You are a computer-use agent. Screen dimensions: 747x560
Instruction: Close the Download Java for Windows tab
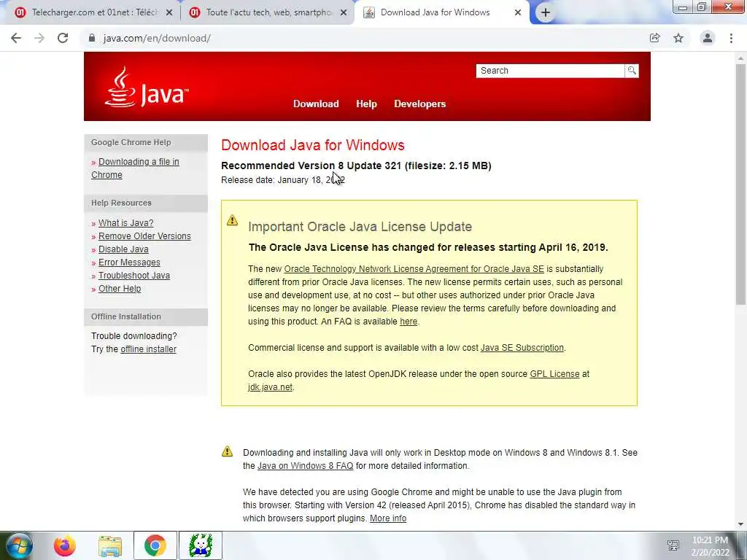coord(518,13)
